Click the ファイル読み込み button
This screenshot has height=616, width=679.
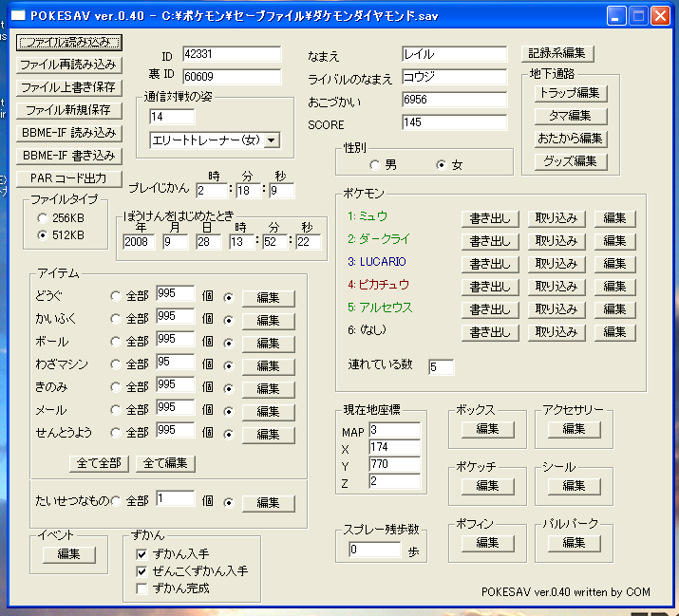pyautogui.click(x=69, y=43)
